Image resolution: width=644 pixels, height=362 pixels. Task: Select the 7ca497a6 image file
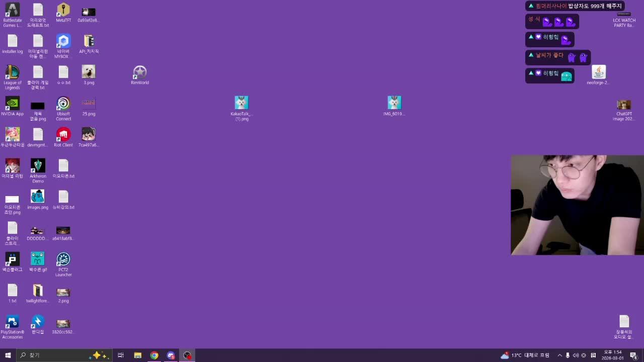tap(89, 137)
